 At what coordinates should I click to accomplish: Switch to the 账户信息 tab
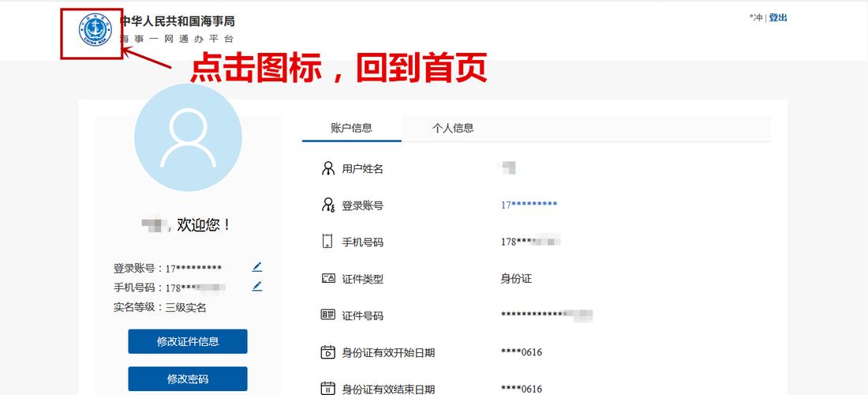(351, 129)
